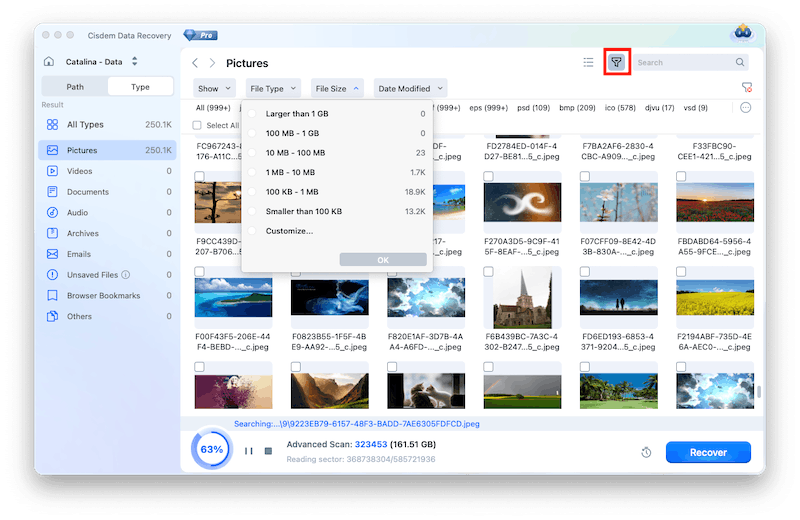
Task: Open the yellow field thumbnail F2194ABF
Action: tap(715, 298)
